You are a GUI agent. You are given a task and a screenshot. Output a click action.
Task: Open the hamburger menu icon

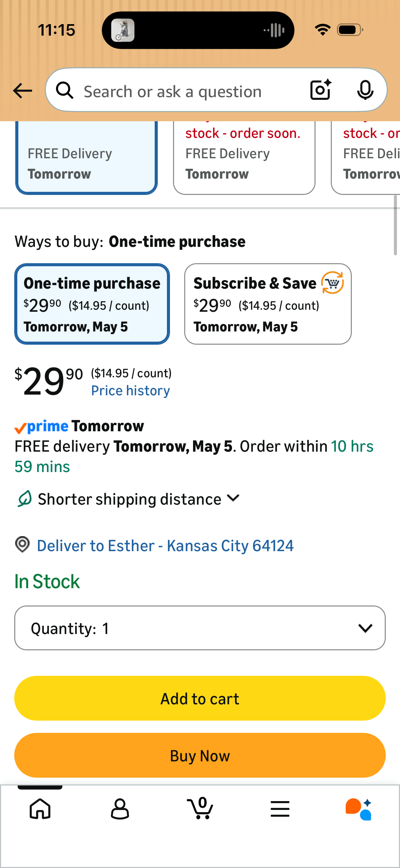[x=280, y=809]
